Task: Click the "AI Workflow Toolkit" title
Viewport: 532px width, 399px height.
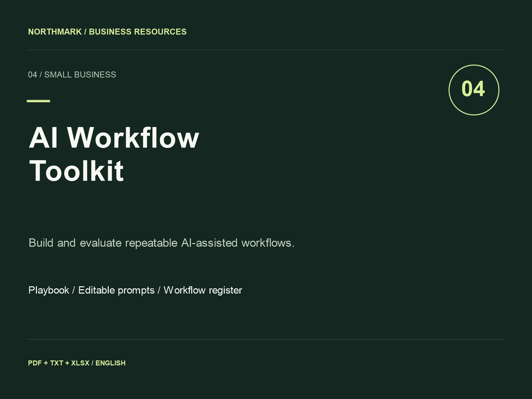Action: click(x=114, y=154)
